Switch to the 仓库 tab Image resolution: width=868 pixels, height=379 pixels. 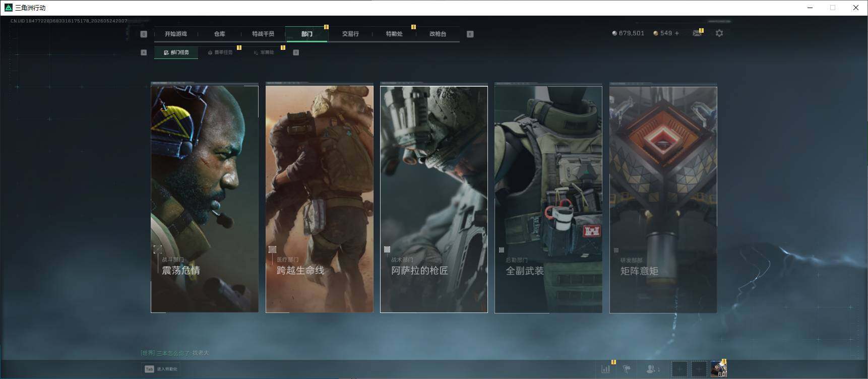[x=220, y=34]
